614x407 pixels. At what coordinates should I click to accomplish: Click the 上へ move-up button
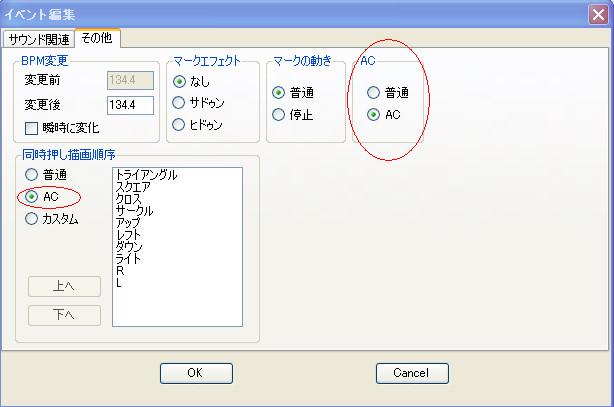tap(64, 286)
